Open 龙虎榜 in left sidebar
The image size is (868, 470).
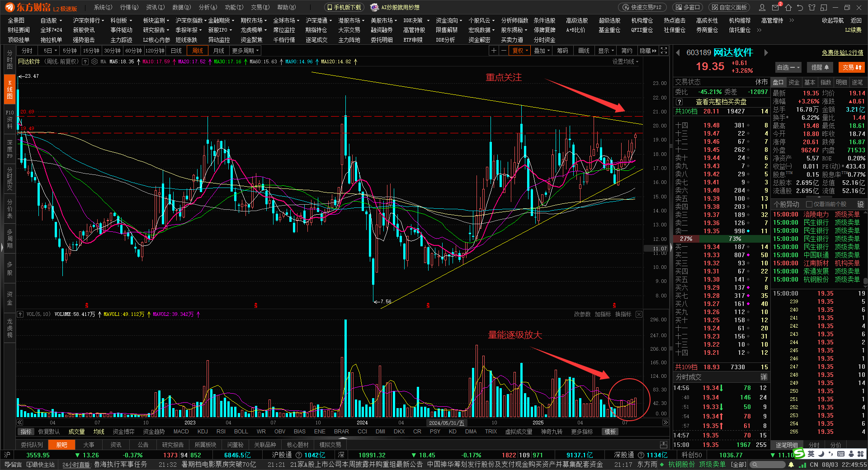point(9,328)
